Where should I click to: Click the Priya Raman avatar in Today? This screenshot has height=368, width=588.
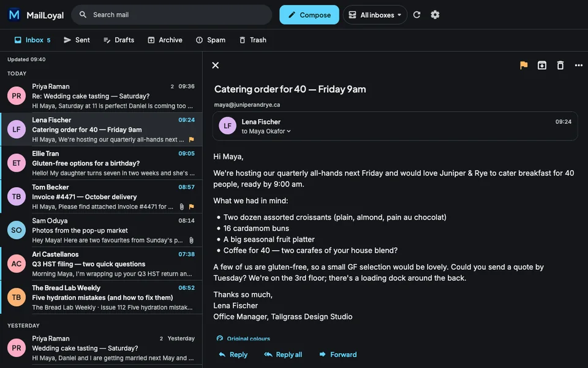click(x=17, y=96)
